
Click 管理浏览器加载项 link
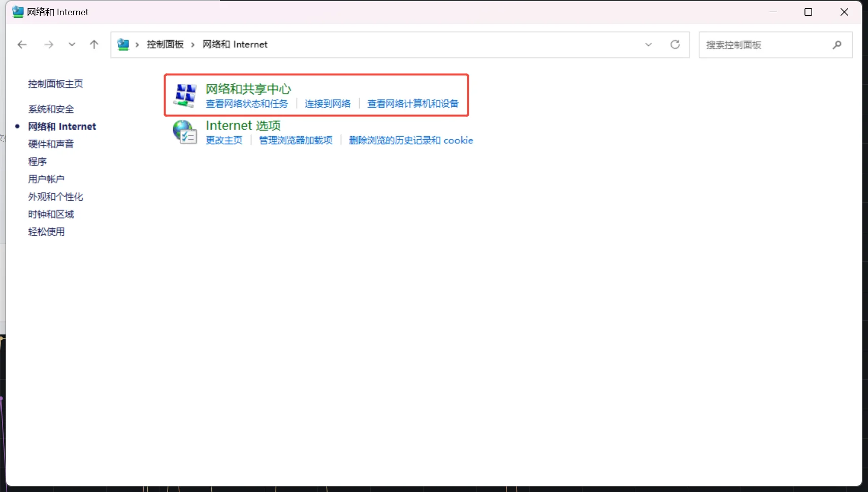coord(296,140)
